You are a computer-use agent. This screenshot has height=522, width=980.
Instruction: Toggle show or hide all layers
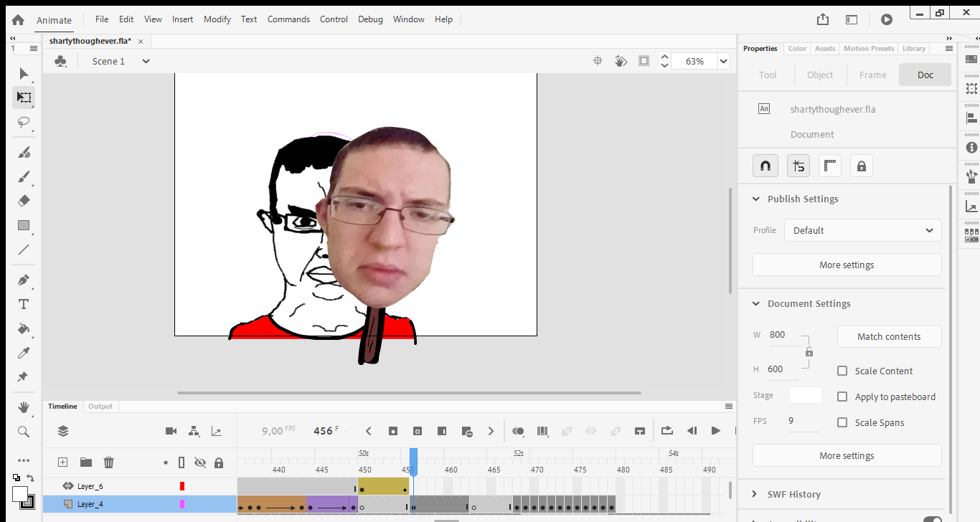click(x=200, y=462)
